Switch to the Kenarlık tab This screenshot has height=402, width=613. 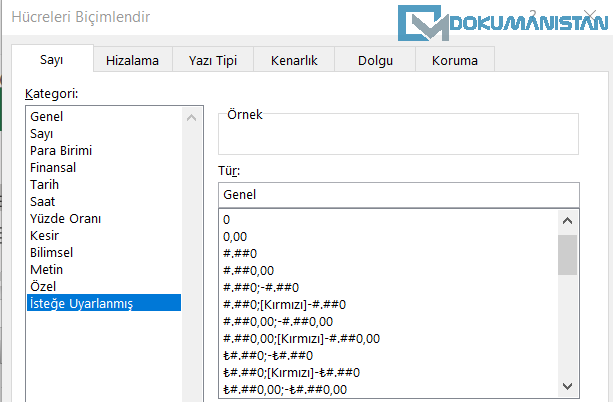pyautogui.click(x=294, y=60)
